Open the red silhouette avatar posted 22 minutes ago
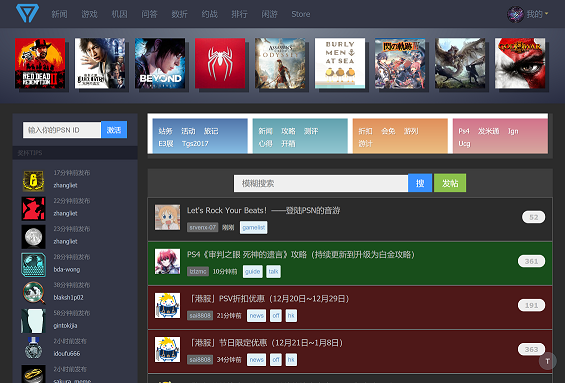Image resolution: width=565 pixels, height=383 pixels. point(34,209)
